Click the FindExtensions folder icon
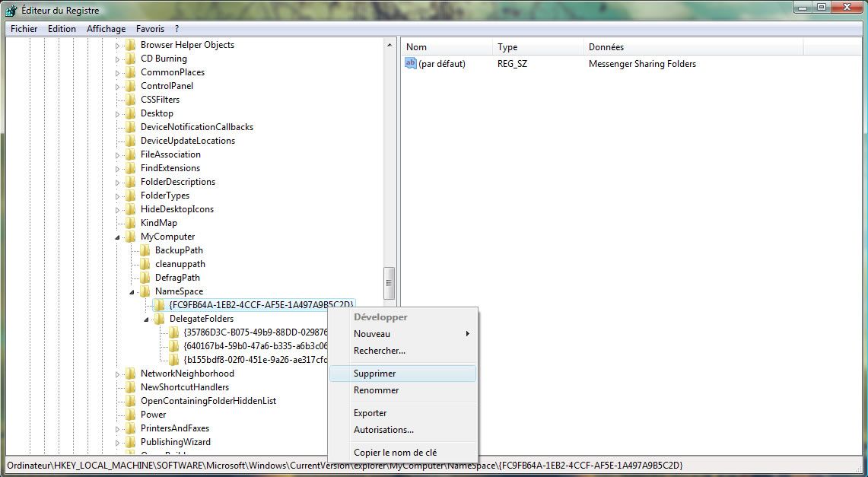The height and width of the screenshot is (477, 868). coord(131,167)
